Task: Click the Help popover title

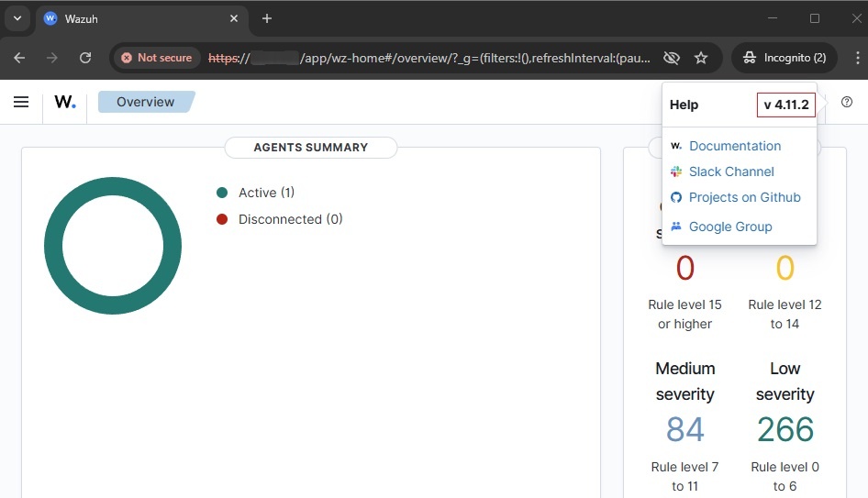Action: tap(684, 105)
